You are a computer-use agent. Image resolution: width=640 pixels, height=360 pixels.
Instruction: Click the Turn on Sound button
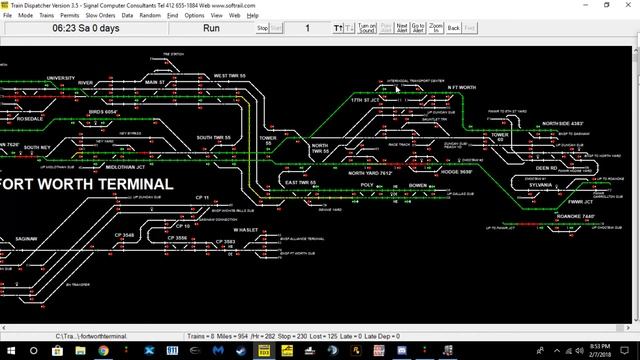[367, 28]
